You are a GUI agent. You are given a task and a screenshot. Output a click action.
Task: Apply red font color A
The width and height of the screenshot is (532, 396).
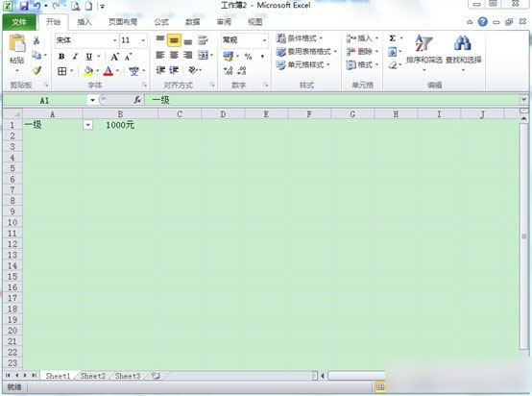(x=109, y=71)
